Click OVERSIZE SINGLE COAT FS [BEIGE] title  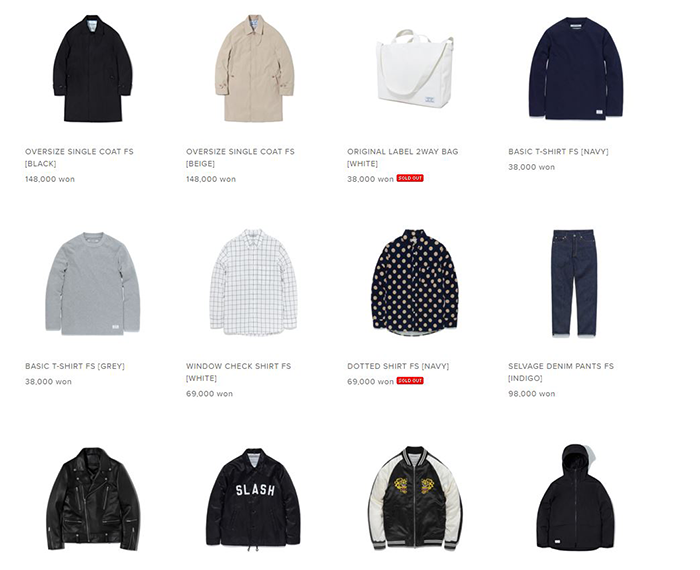[x=240, y=158]
